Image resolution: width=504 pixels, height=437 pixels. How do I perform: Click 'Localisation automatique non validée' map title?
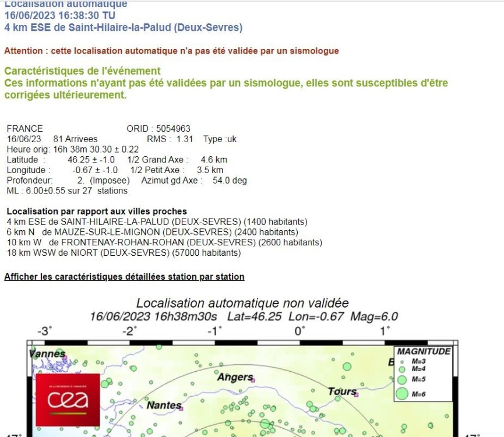pos(242,303)
